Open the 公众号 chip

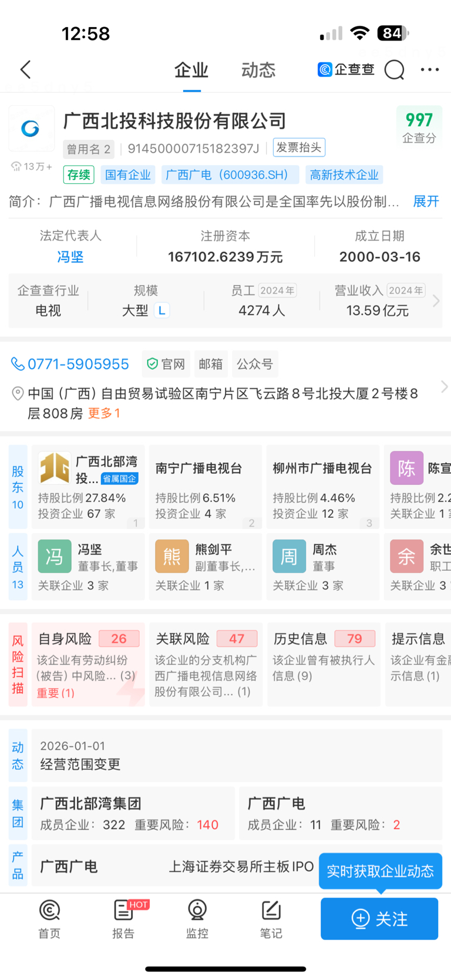click(x=255, y=364)
